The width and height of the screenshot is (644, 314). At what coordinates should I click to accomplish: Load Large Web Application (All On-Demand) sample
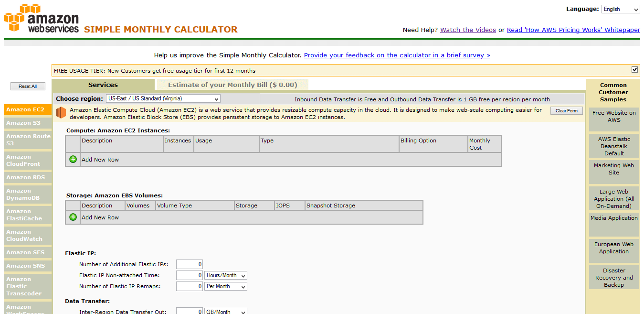[614, 198]
